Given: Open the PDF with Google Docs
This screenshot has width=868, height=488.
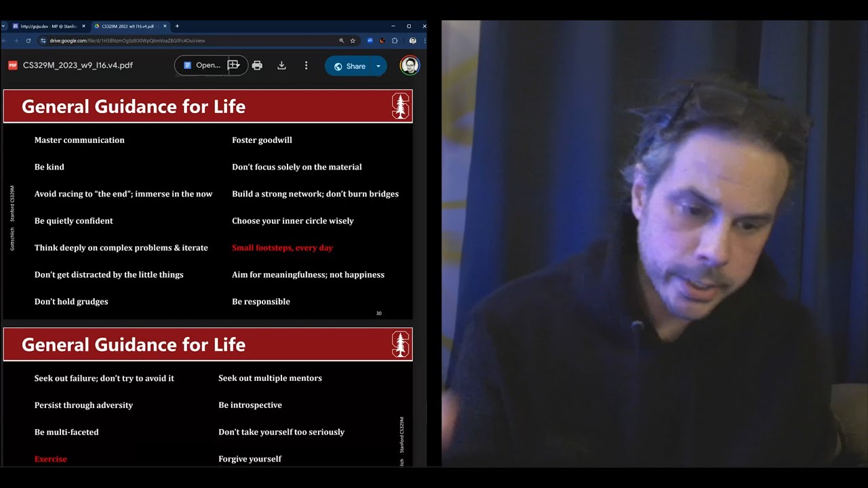Looking at the screenshot, I should 202,66.
